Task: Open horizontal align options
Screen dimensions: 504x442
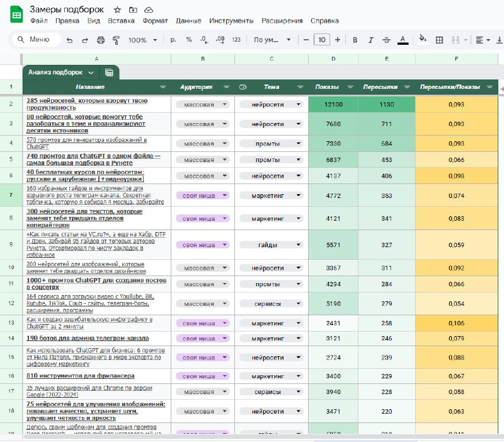Action: 483,40
